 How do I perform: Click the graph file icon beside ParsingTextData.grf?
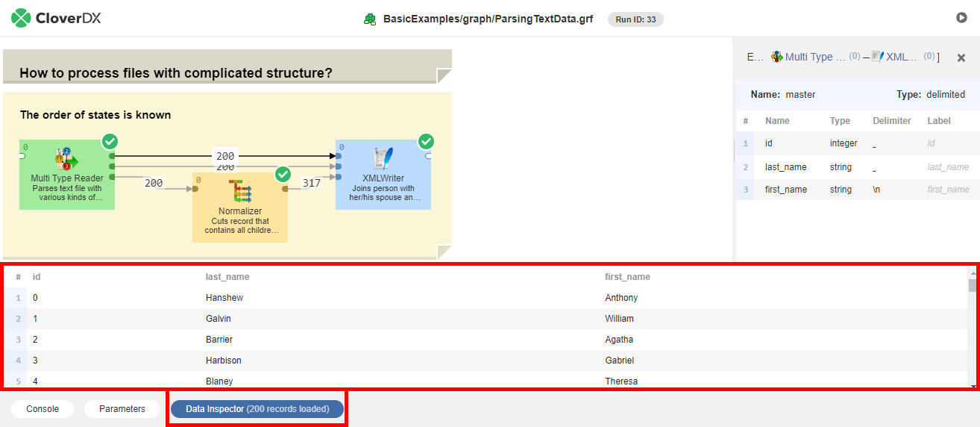370,19
